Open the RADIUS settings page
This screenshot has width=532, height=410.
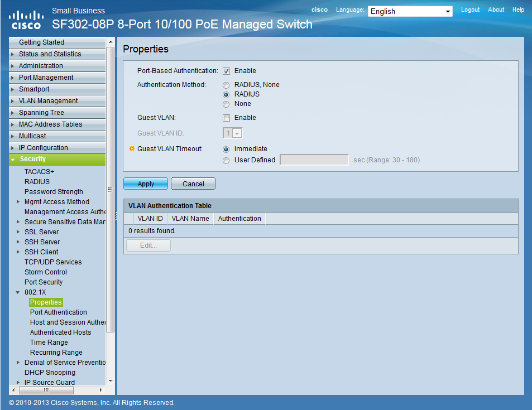coord(37,182)
